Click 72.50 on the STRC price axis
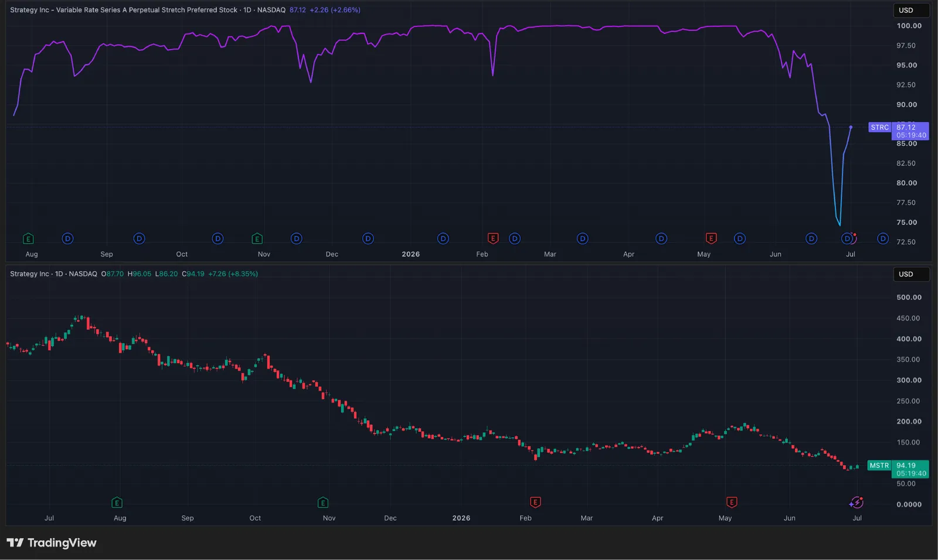938x560 pixels. [906, 242]
